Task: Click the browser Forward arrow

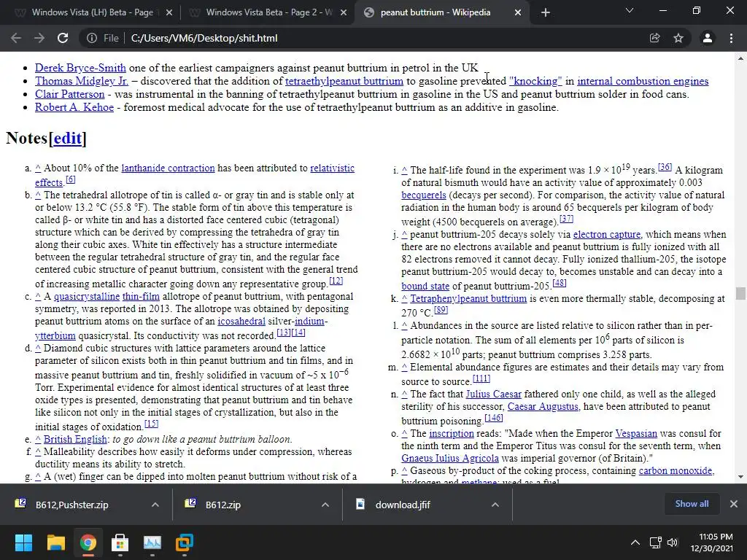Action: pos(39,38)
